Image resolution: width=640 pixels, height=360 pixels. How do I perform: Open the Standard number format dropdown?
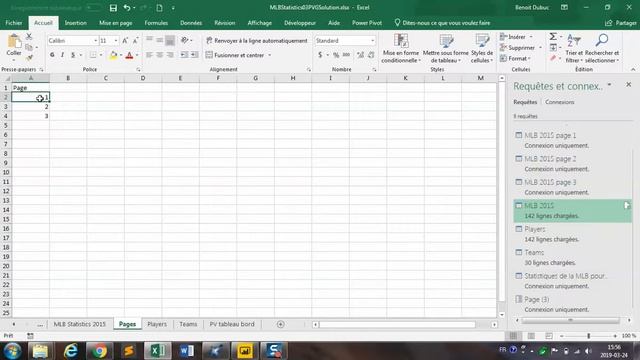point(372,41)
